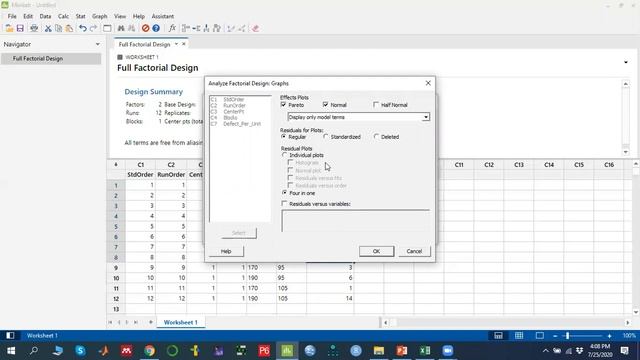Show hidden system tray icons chevron
640x360 pixels.
pos(545,351)
